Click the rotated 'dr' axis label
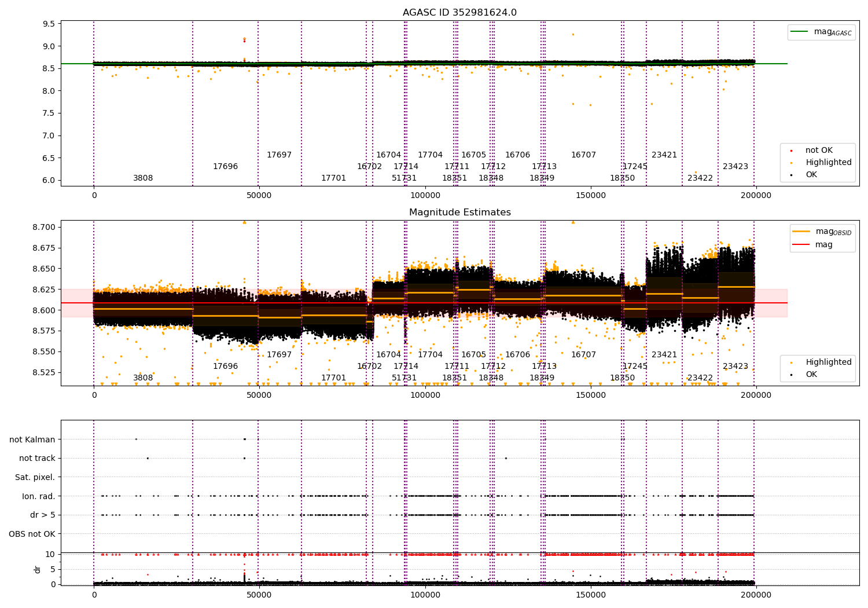This screenshot has width=868, height=608. click(38, 569)
